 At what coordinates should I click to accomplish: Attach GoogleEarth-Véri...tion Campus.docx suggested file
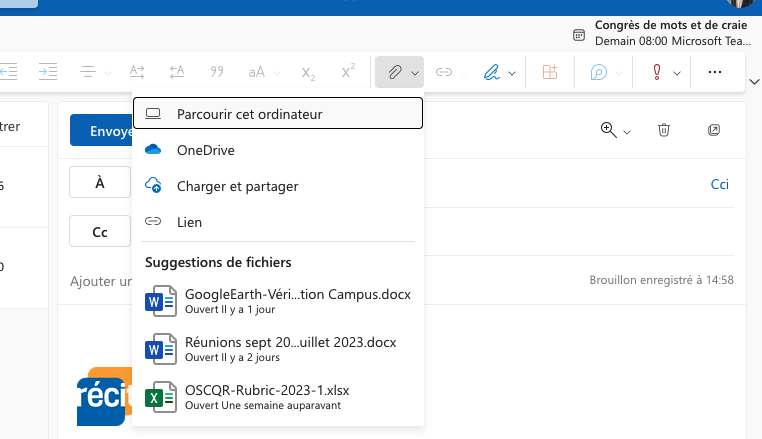tap(277, 301)
